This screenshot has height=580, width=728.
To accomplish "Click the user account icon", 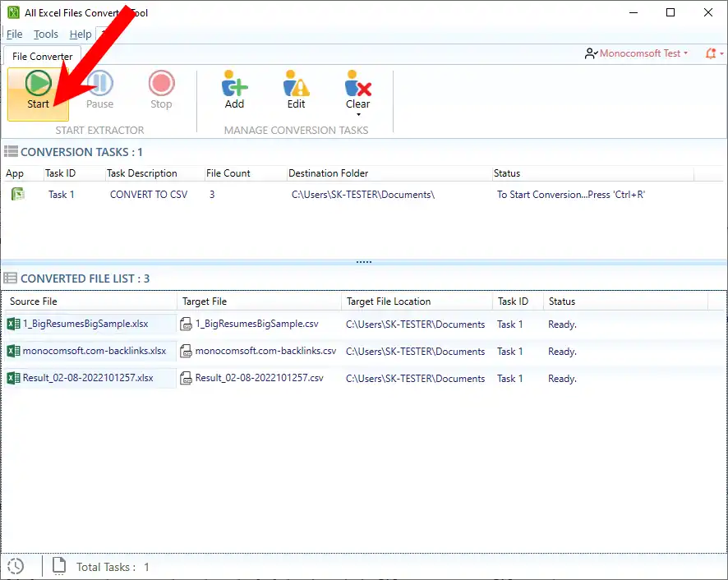I will pos(591,53).
